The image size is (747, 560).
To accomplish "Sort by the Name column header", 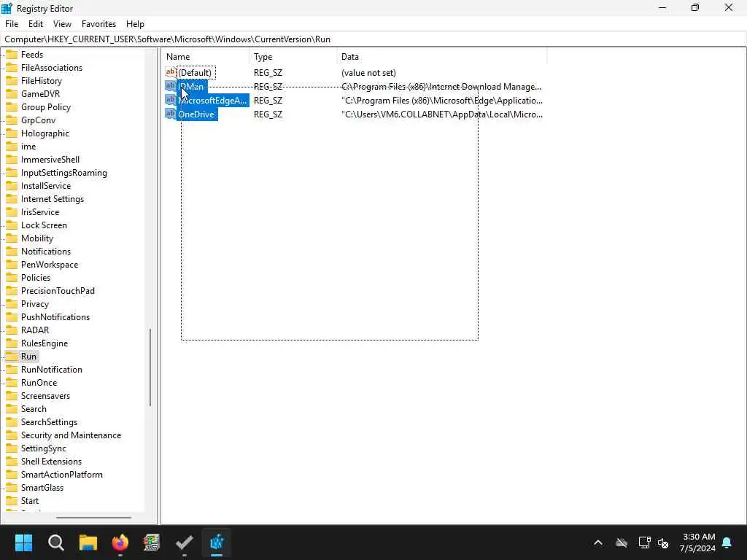I will click(205, 57).
